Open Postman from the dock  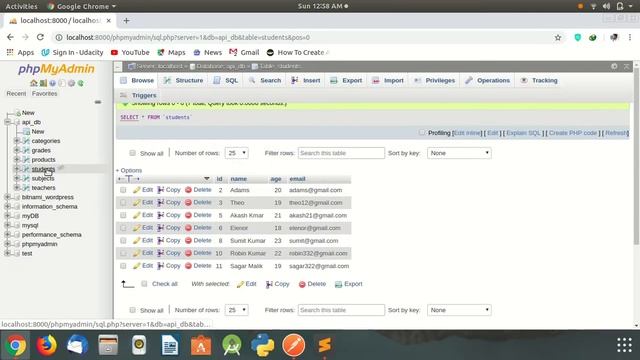click(293, 345)
